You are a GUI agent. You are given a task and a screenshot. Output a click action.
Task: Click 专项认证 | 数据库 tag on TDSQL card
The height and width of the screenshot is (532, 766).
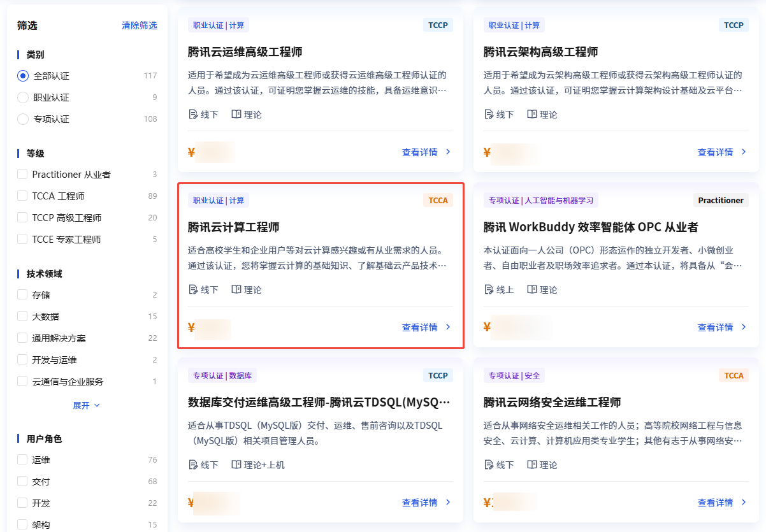[x=222, y=376]
